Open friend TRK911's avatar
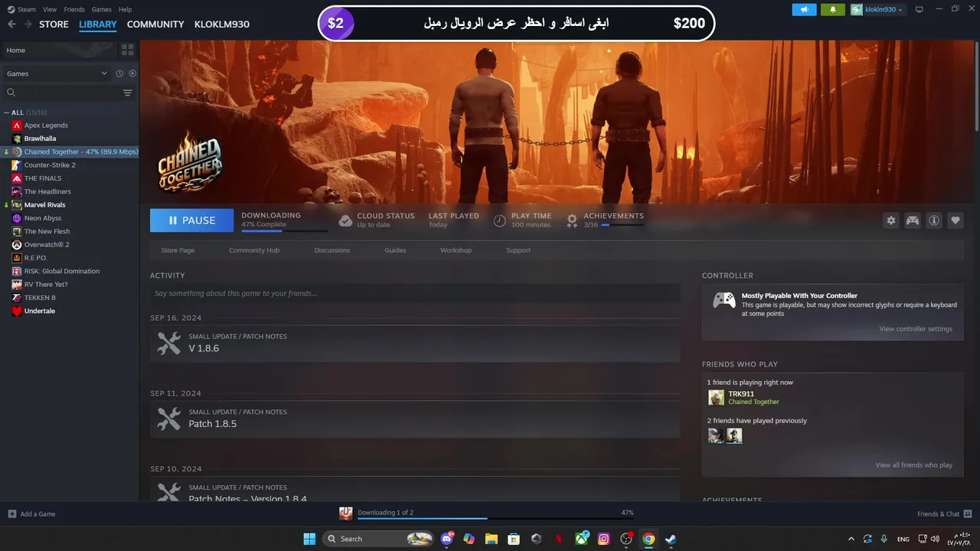Screen dimensions: 980x551 click(716, 398)
